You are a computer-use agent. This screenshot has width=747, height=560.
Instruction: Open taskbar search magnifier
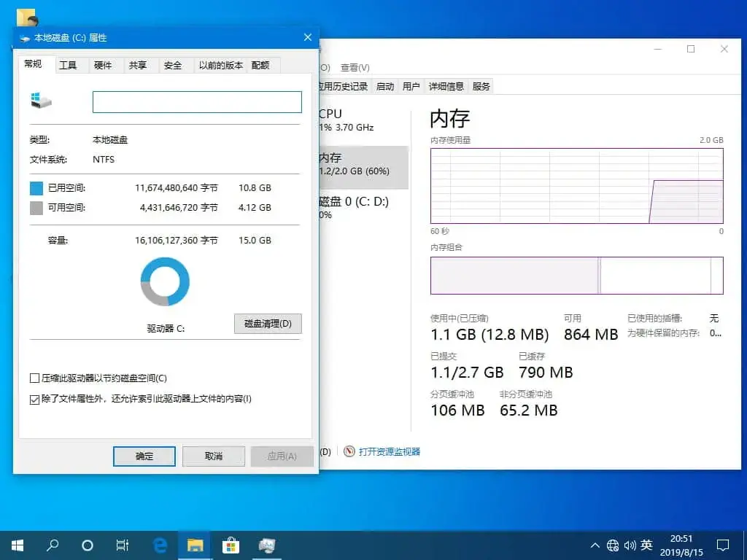coord(53,545)
